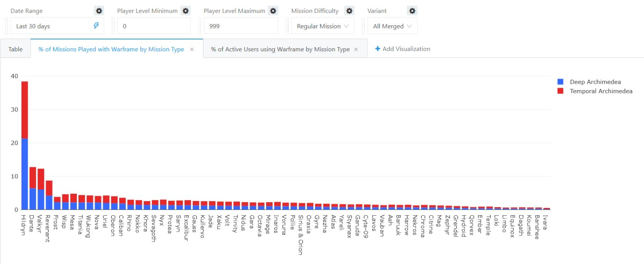Viewport: 644px width, 264px height.
Task: Click the Valkyr bar
Action: [x=41, y=189]
